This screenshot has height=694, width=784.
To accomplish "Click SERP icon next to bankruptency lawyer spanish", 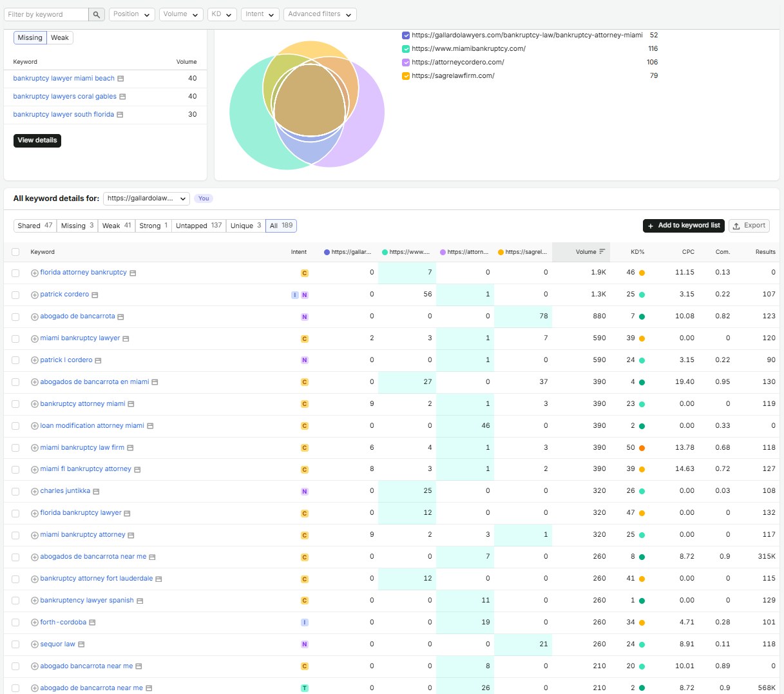I will click(x=140, y=601).
